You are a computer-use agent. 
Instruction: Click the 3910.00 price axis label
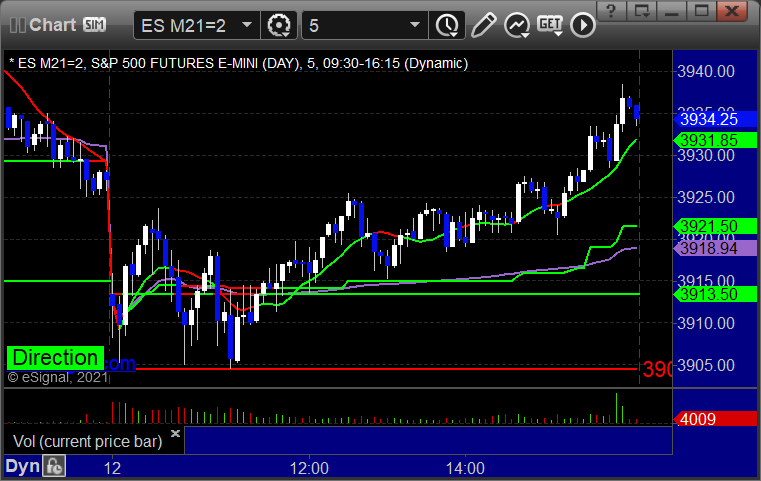click(x=706, y=323)
